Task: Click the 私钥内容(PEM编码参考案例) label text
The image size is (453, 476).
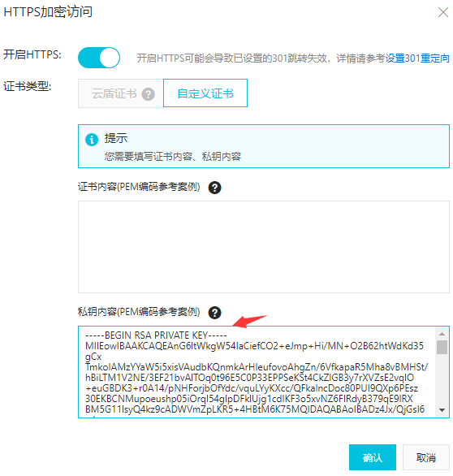Action: point(139,312)
